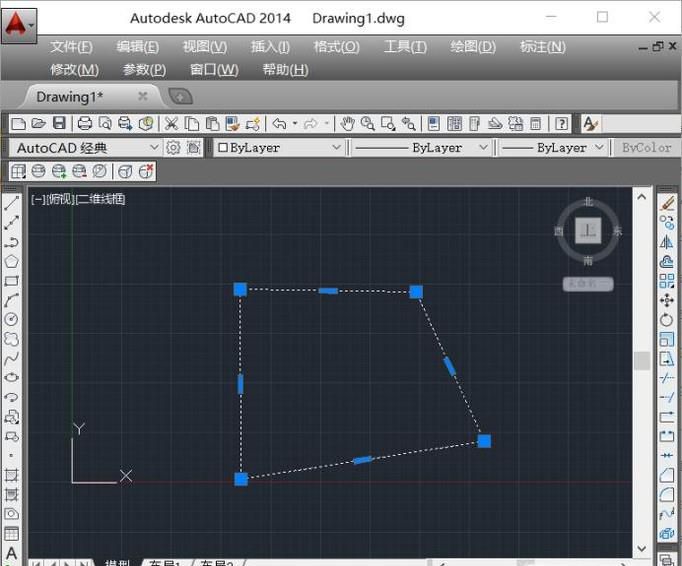Select the Move tool in modify toolbar
The height and width of the screenshot is (566, 682).
click(667, 300)
